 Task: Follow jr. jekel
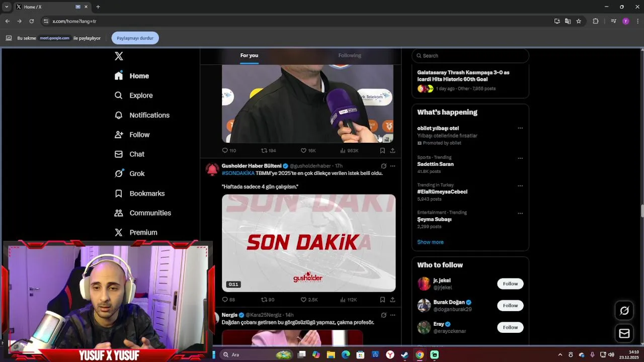(510, 284)
